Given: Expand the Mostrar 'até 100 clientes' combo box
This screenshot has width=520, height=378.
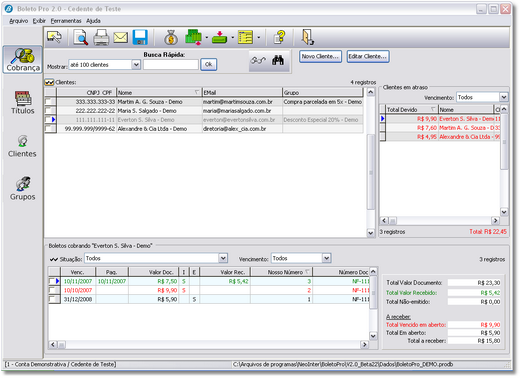Looking at the screenshot, I should pyautogui.click(x=136, y=64).
